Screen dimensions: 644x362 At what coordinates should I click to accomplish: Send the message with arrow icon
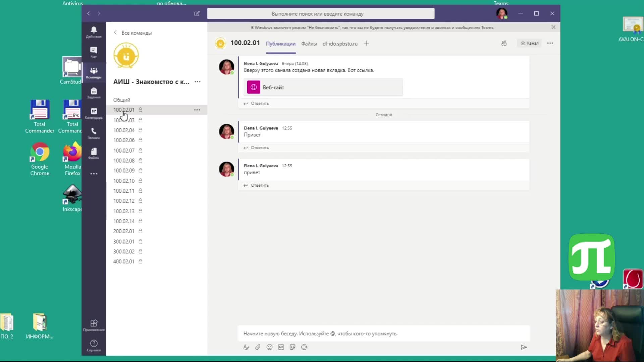click(524, 347)
